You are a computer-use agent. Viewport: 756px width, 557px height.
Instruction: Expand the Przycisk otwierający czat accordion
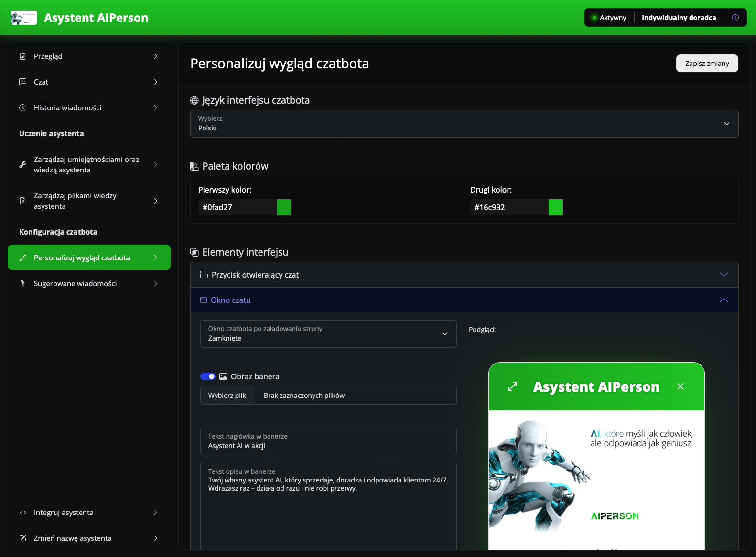pyautogui.click(x=464, y=275)
